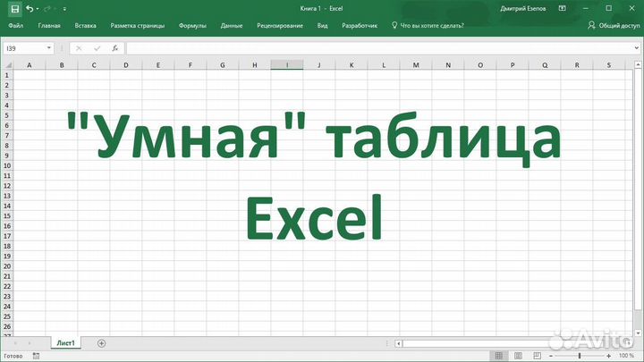Switch to Page Layout view icon
The width and height of the screenshot is (644, 362).
[x=518, y=356]
